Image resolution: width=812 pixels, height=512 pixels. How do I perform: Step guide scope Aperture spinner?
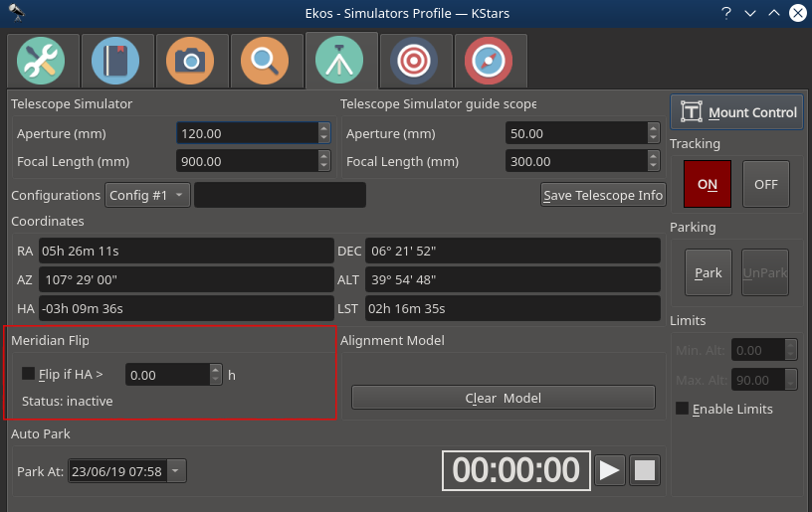(654, 133)
